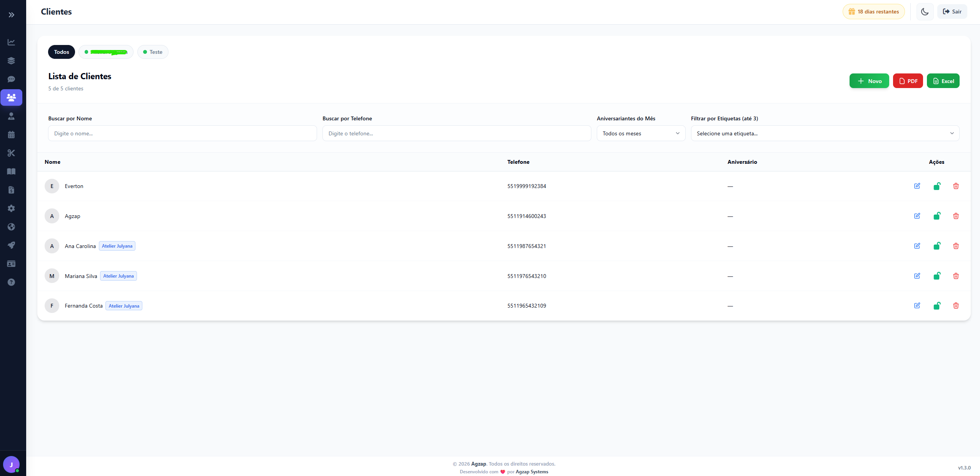This screenshot has width=980, height=476.
Task: Click the Buscar por Nome input field
Action: click(182, 133)
